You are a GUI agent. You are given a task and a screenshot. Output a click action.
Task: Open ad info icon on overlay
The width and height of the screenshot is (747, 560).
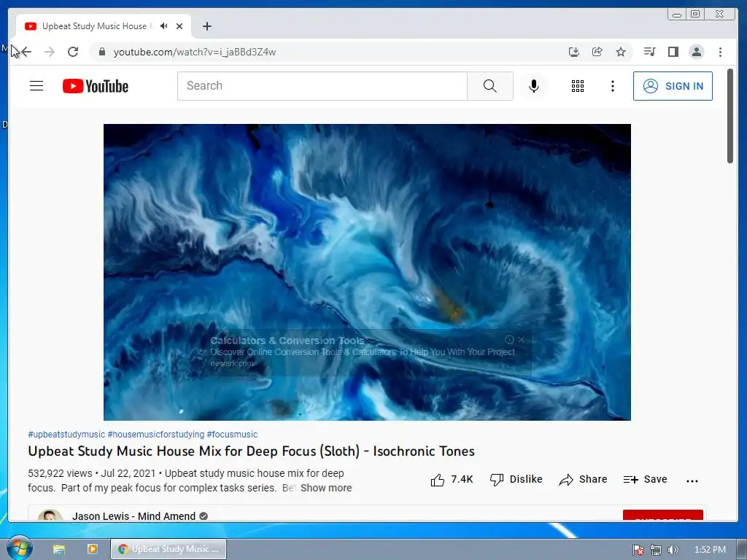pyautogui.click(x=509, y=340)
